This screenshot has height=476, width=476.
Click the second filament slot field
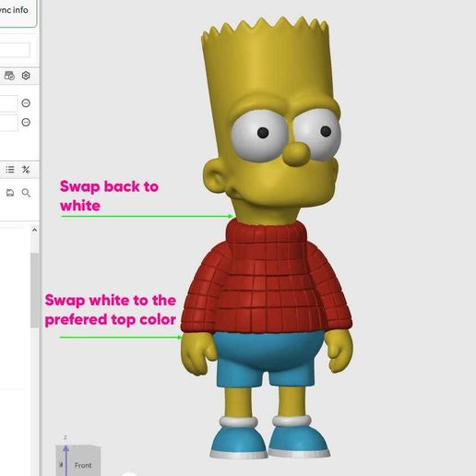point(8,123)
